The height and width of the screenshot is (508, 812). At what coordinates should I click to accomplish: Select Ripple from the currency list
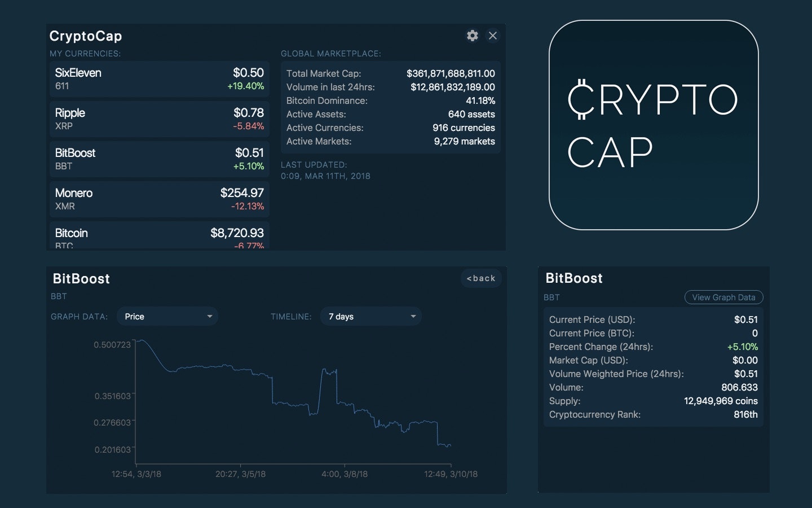(160, 119)
